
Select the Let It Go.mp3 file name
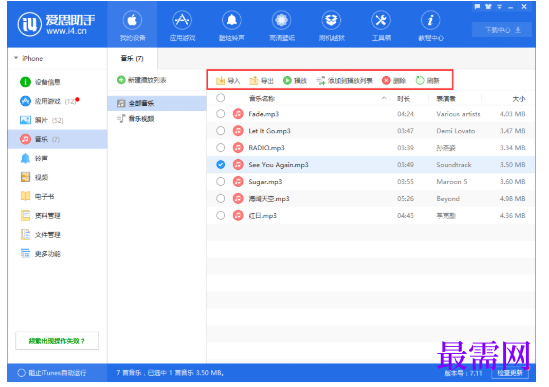coord(269,131)
